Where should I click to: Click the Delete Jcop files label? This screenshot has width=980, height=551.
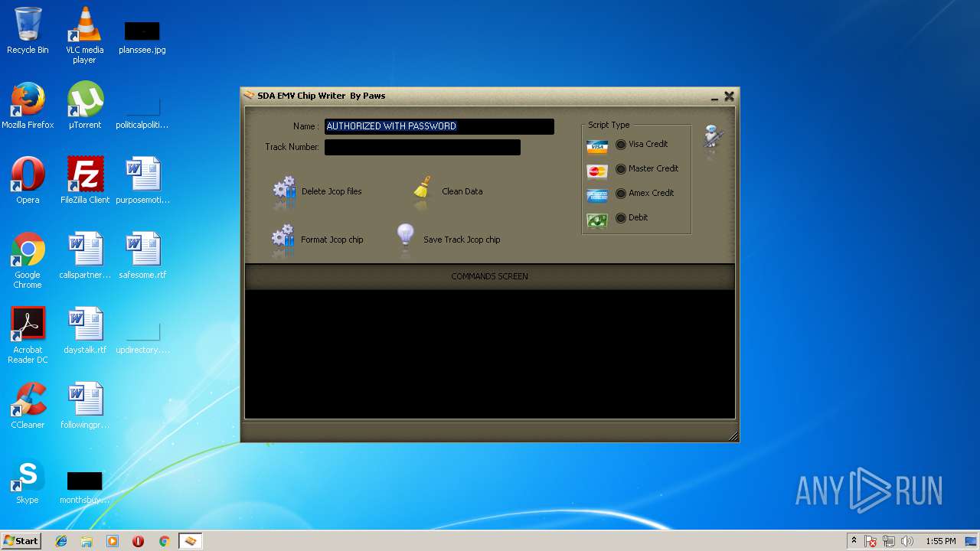(332, 191)
